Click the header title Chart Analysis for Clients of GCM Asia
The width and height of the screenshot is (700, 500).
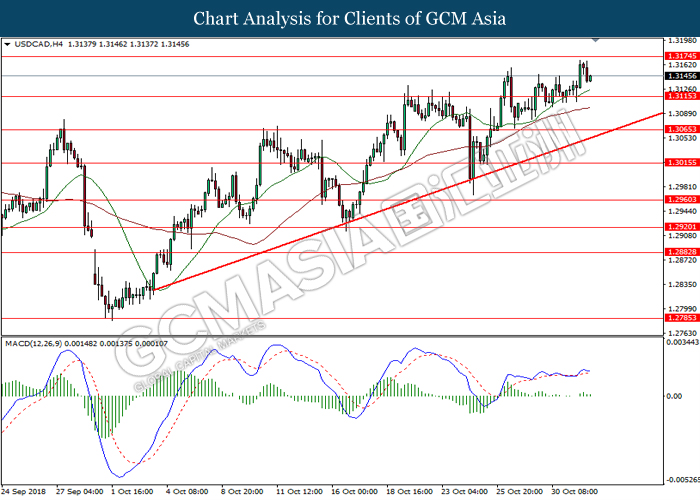350,18
